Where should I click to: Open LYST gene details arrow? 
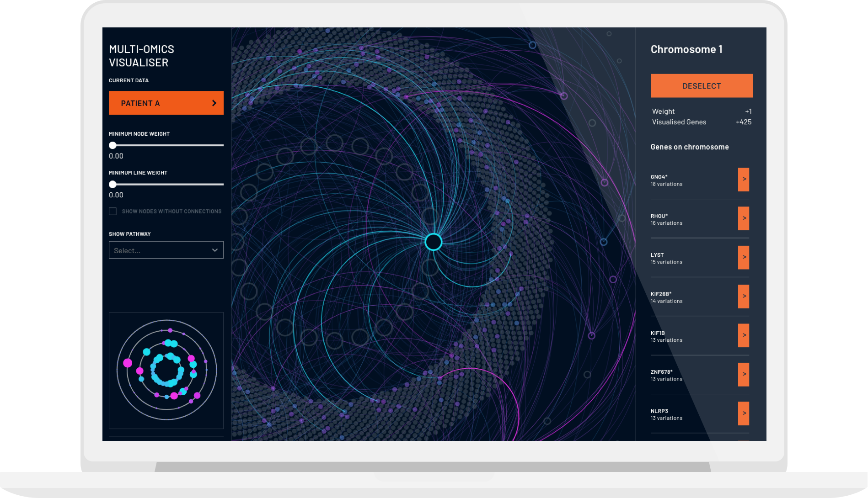[743, 258]
